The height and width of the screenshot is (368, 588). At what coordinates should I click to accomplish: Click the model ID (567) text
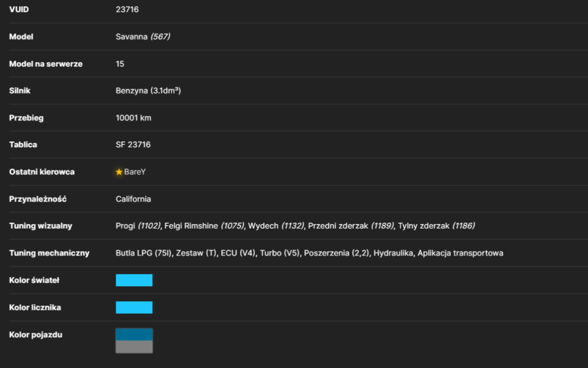pyautogui.click(x=160, y=36)
